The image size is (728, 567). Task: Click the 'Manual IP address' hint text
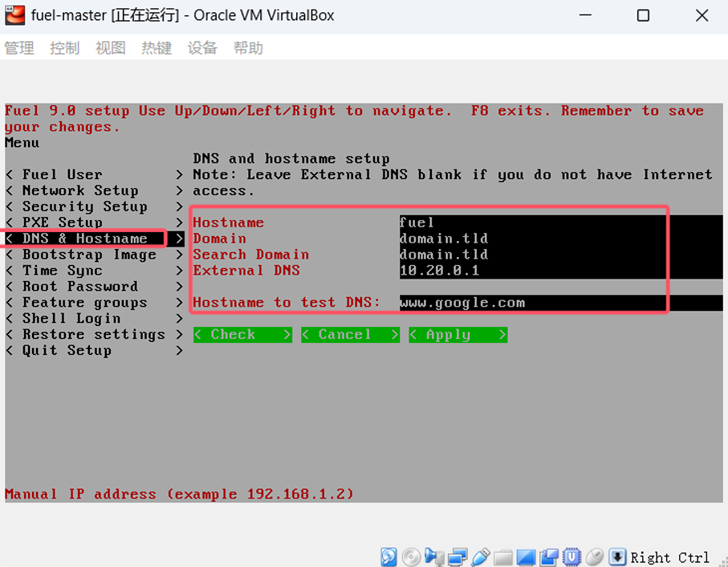click(x=179, y=494)
